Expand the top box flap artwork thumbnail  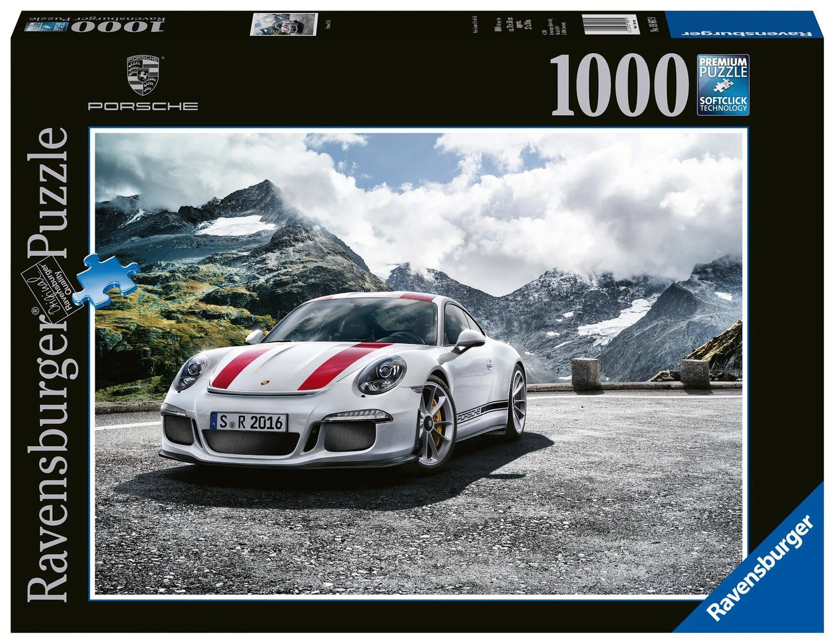click(x=284, y=23)
